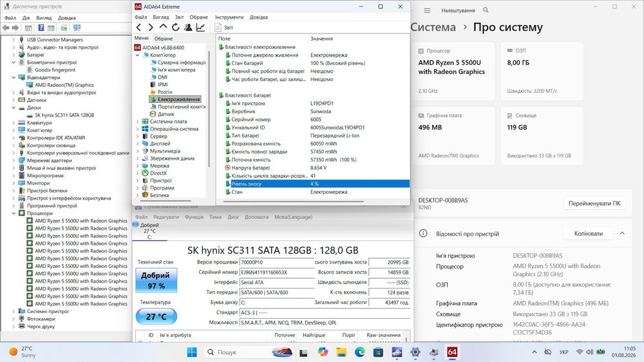The width and height of the screenshot is (644, 362).
Task: Collapse Процесори node in Device Manager
Action: click(x=14, y=214)
